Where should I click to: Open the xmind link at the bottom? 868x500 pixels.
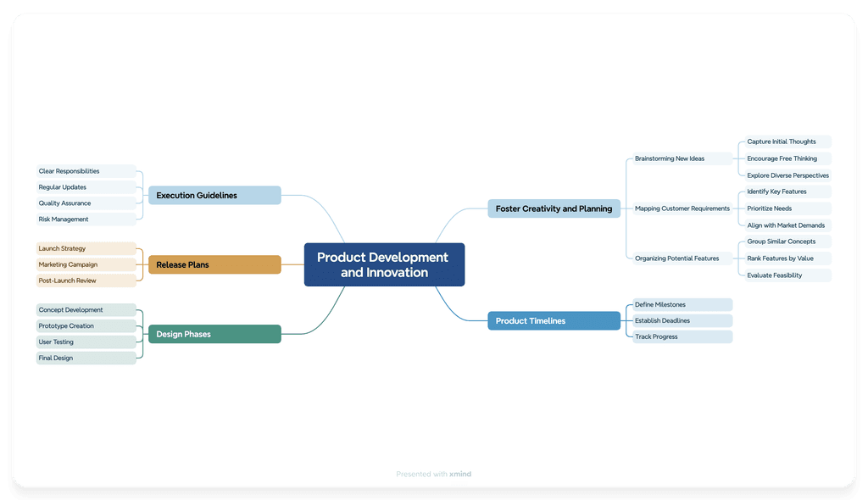click(459, 474)
